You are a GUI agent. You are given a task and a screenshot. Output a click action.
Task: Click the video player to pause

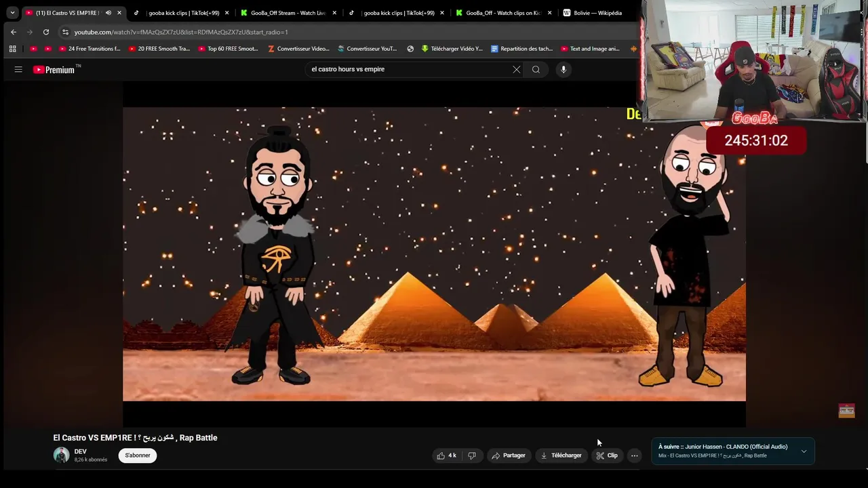click(434, 254)
